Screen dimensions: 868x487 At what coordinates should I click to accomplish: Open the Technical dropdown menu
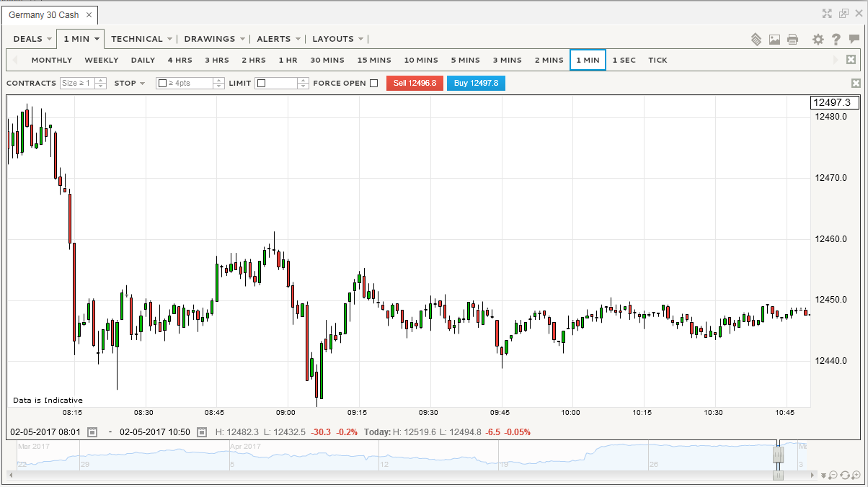pos(141,39)
